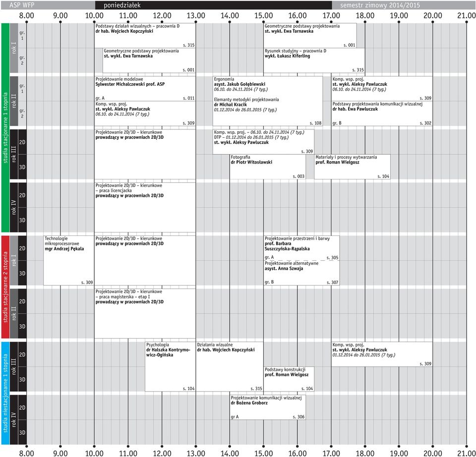Select instructor 'dr Michał Kracik'
The height and width of the screenshot is (457, 476).
[230, 105]
